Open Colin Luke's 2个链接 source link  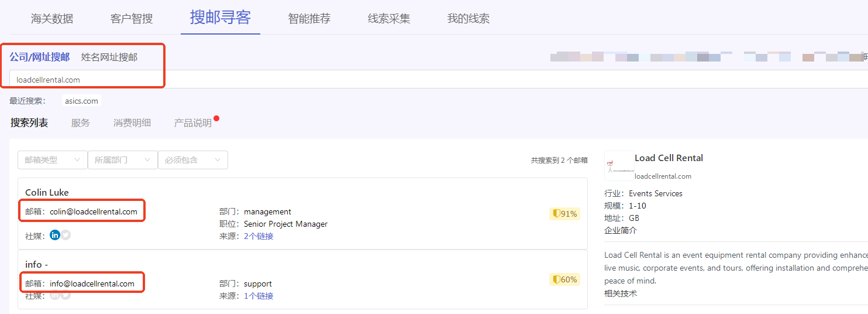[x=259, y=236]
